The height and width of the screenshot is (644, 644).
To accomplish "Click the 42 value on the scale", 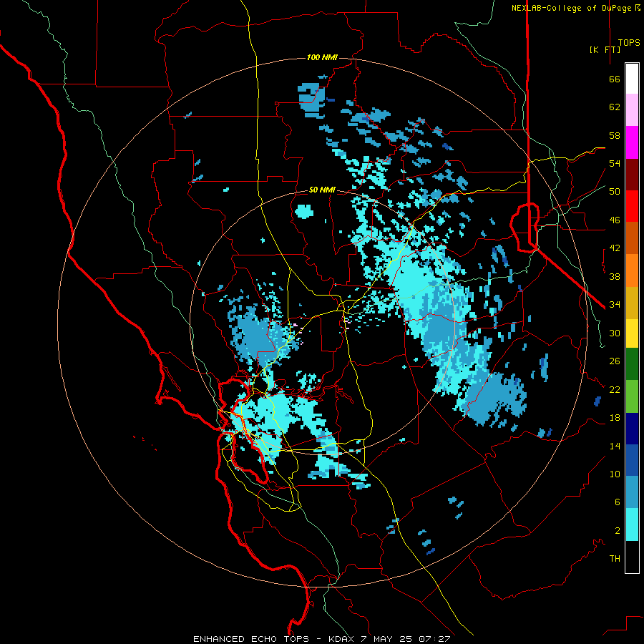I will point(615,248).
